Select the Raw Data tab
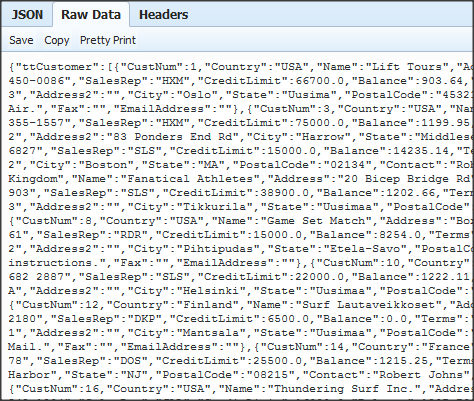474x401 pixels. pyautogui.click(x=91, y=15)
